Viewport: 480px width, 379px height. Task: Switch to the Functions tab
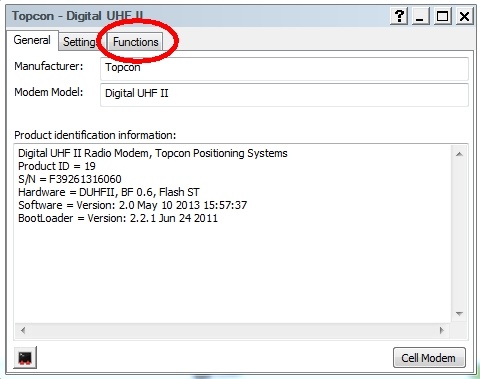(135, 42)
